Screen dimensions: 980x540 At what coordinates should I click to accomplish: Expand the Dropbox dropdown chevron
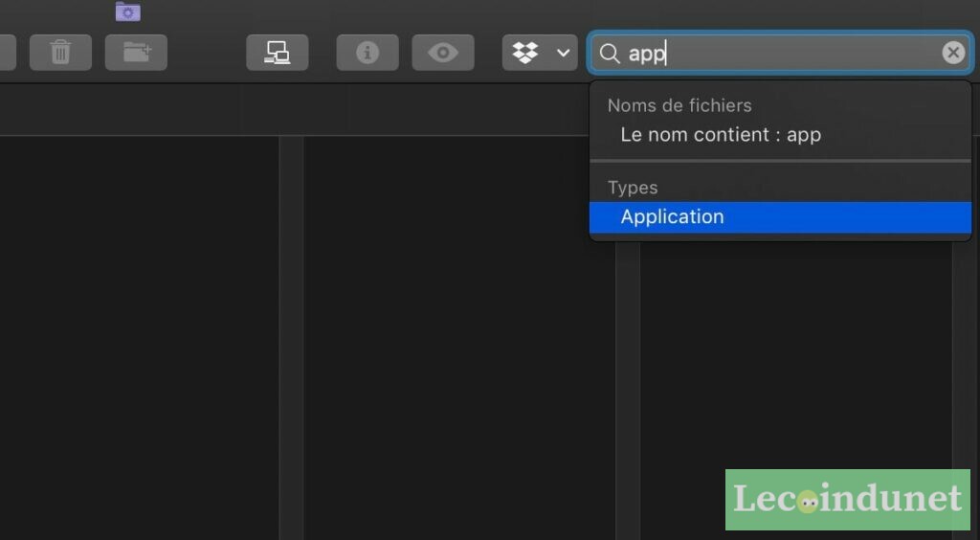pos(564,53)
